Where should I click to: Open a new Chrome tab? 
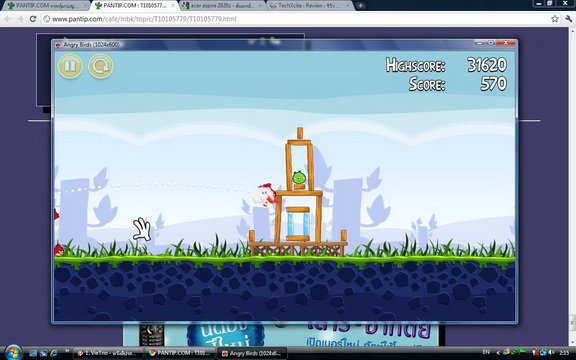pos(360,6)
